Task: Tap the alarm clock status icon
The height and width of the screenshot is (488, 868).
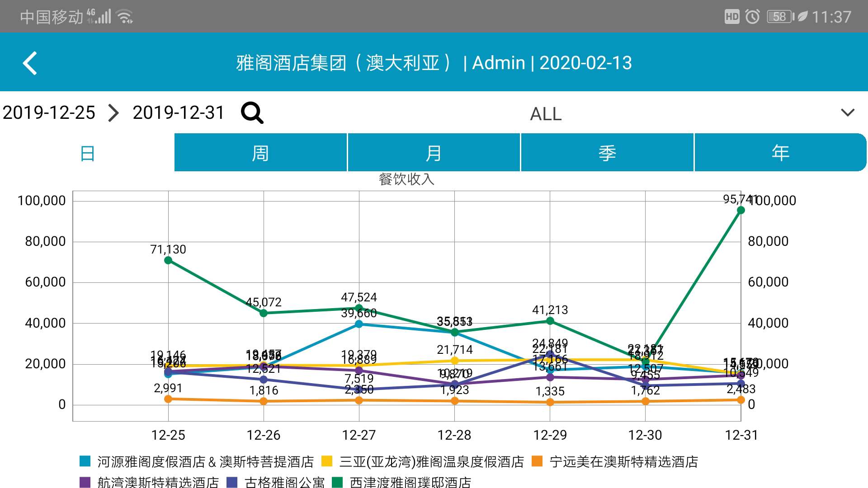Action: (x=753, y=17)
